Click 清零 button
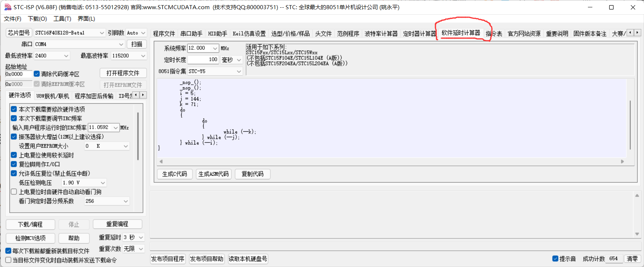The height and width of the screenshot is (267, 644). tap(632, 259)
